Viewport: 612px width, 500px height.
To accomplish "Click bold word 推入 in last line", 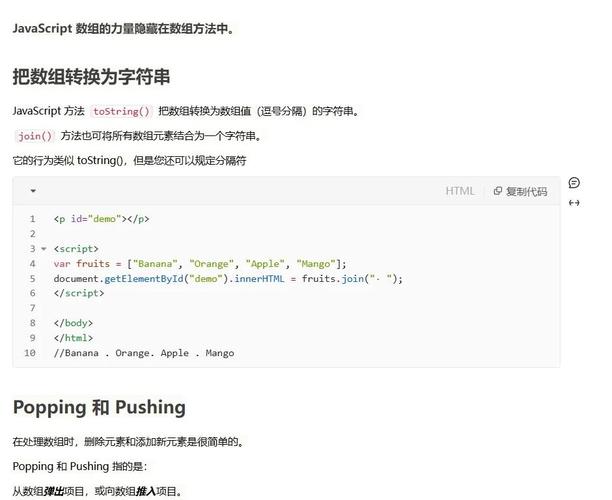I will (146, 491).
